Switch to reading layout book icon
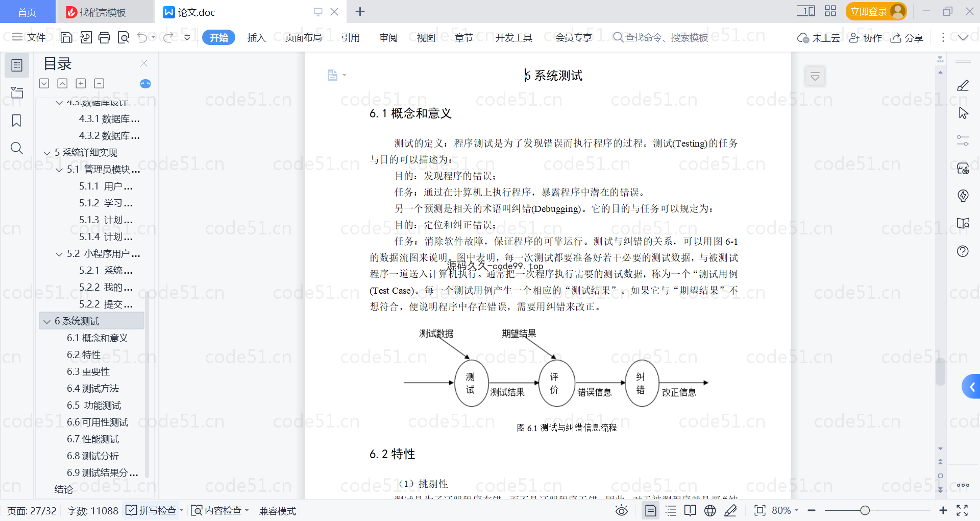Viewport: 980px width, 521px height. [690, 510]
